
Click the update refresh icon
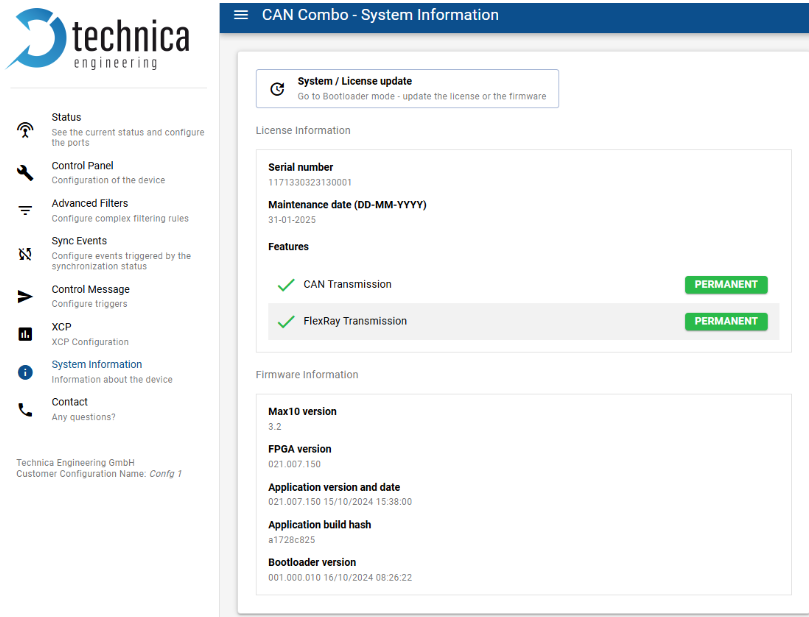(277, 89)
